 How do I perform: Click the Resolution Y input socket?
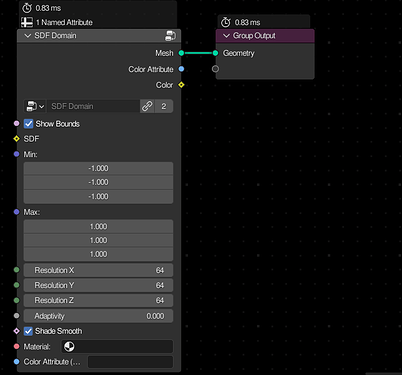17,285
